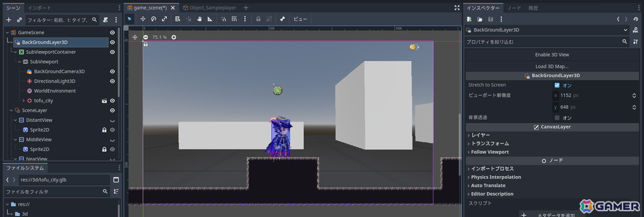Attach script icon in scene dock
Screen dimensions: 644x217
point(106,19)
